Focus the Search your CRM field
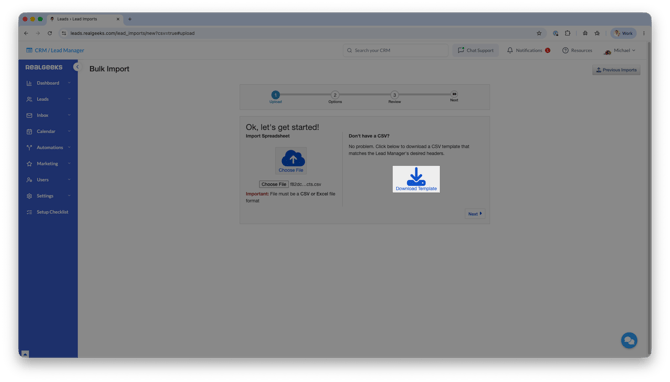670x382 pixels. 395,50
